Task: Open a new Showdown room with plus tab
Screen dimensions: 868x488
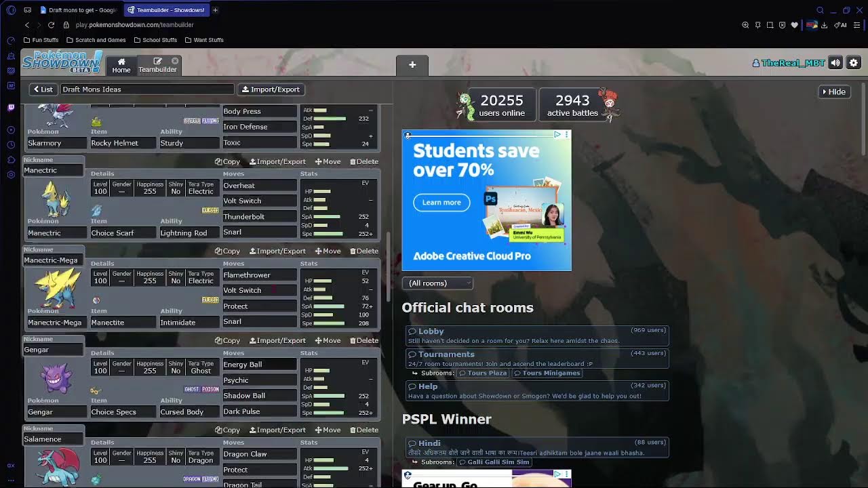Action: 412,65
